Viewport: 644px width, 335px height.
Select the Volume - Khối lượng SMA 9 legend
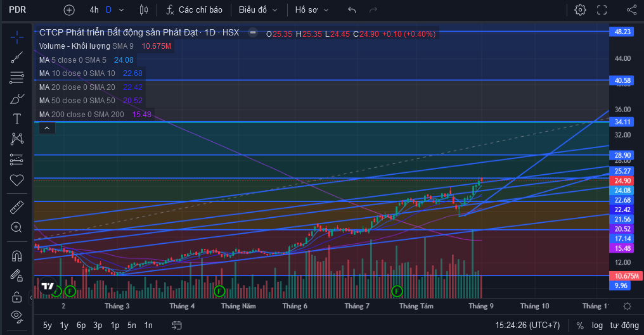(x=105, y=46)
